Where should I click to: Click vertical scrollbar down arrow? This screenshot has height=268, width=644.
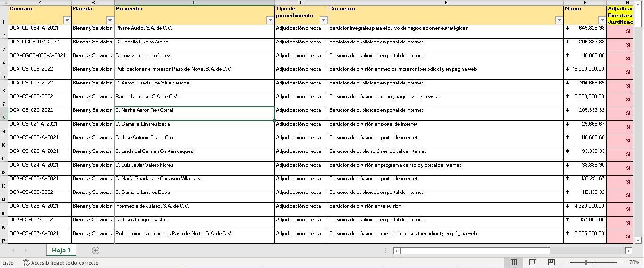[638, 240]
